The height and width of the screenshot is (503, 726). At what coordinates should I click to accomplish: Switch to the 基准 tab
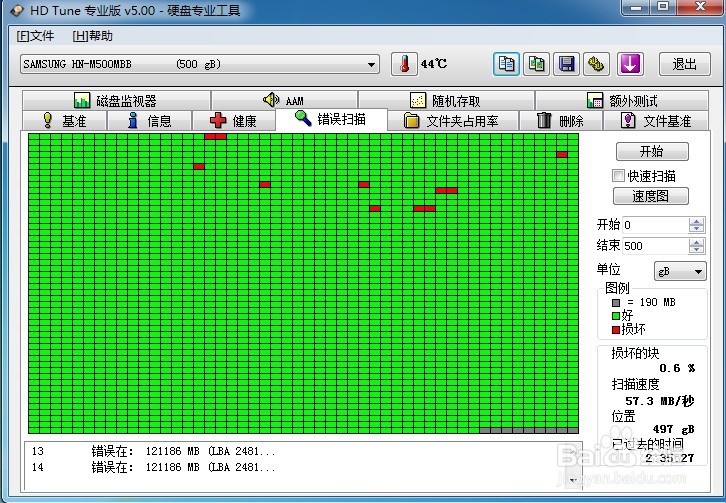[64, 121]
